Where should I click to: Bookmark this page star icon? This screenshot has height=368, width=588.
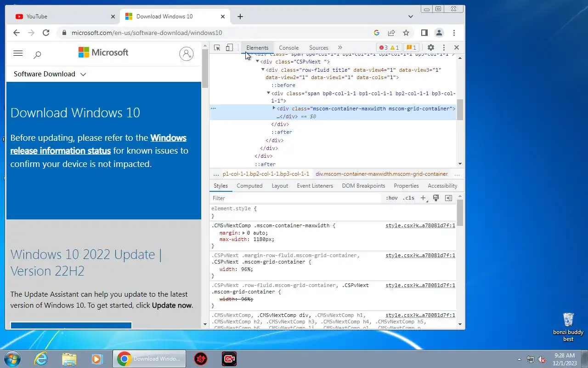pyautogui.click(x=406, y=33)
